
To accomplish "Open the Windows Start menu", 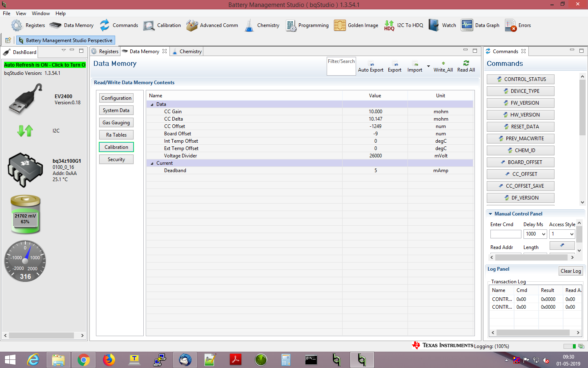I will 10,360.
